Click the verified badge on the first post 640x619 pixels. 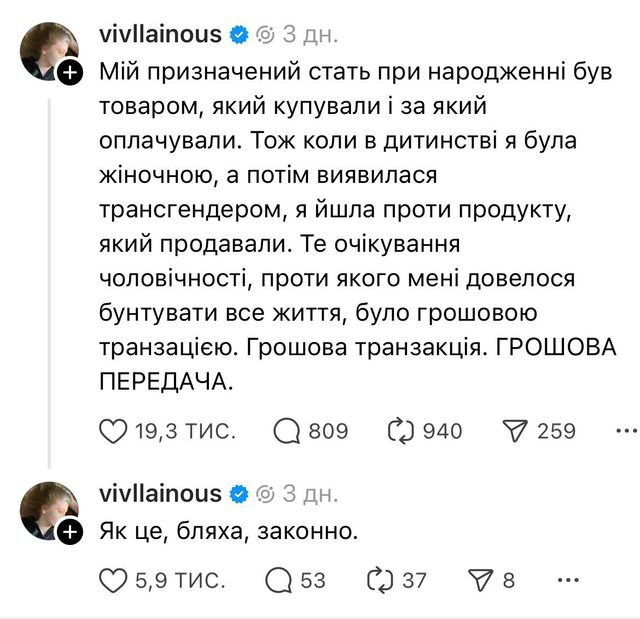tap(238, 36)
